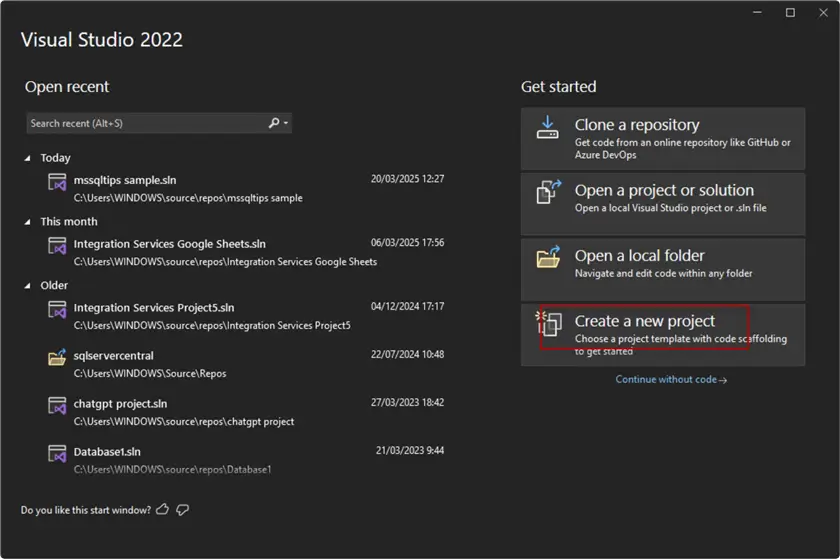Click the Open a local folder icon
Image resolution: width=840 pixels, height=559 pixels.
(x=549, y=257)
